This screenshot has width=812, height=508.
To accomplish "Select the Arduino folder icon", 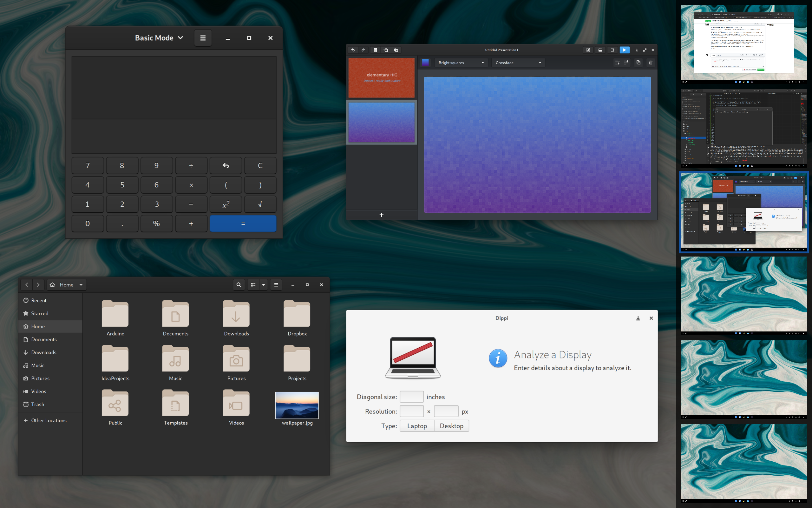I will point(115,313).
